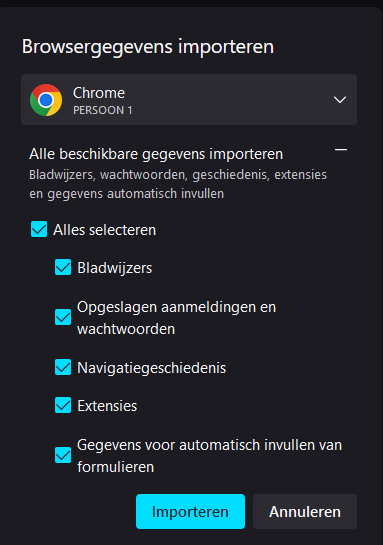This screenshot has width=383, height=545.
Task: Open the browser selection dropdown chevron
Action: (340, 100)
